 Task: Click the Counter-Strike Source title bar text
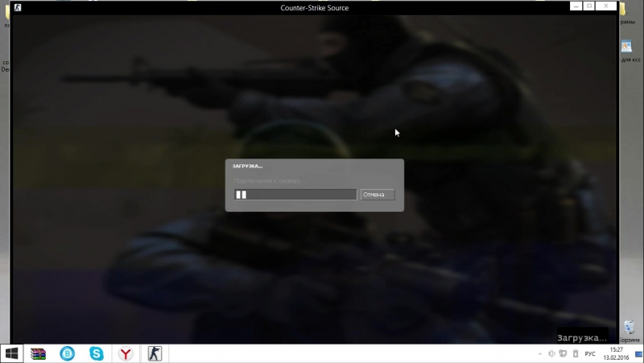pyautogui.click(x=314, y=7)
